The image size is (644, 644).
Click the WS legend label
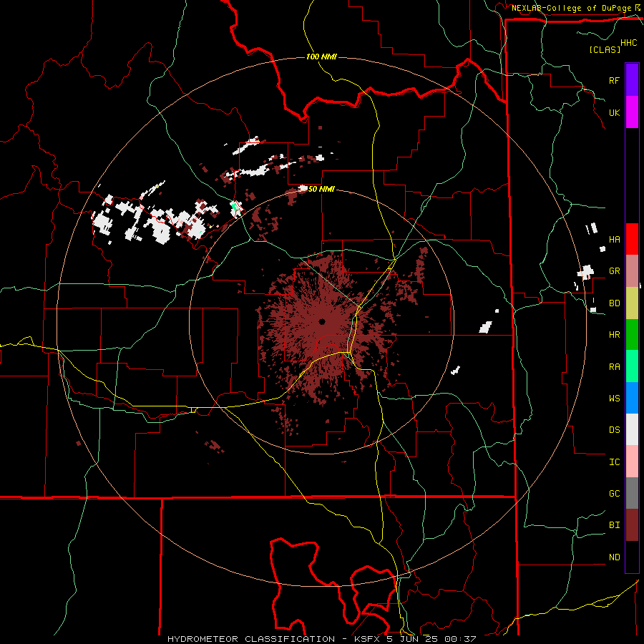coord(614,399)
